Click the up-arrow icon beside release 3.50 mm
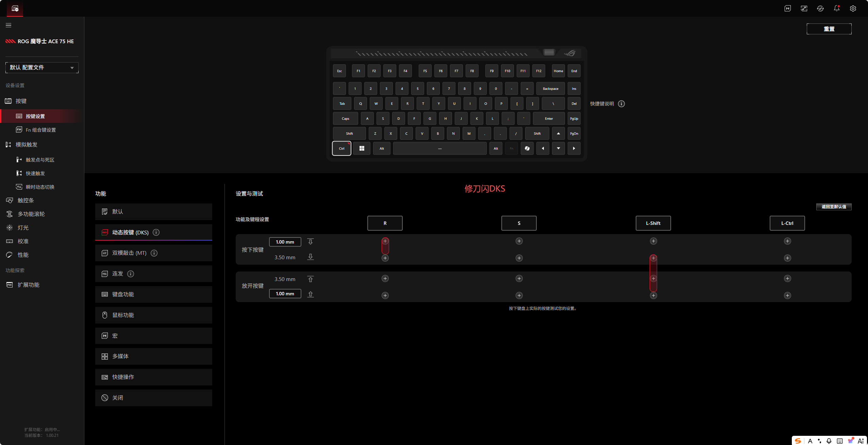 (x=310, y=279)
